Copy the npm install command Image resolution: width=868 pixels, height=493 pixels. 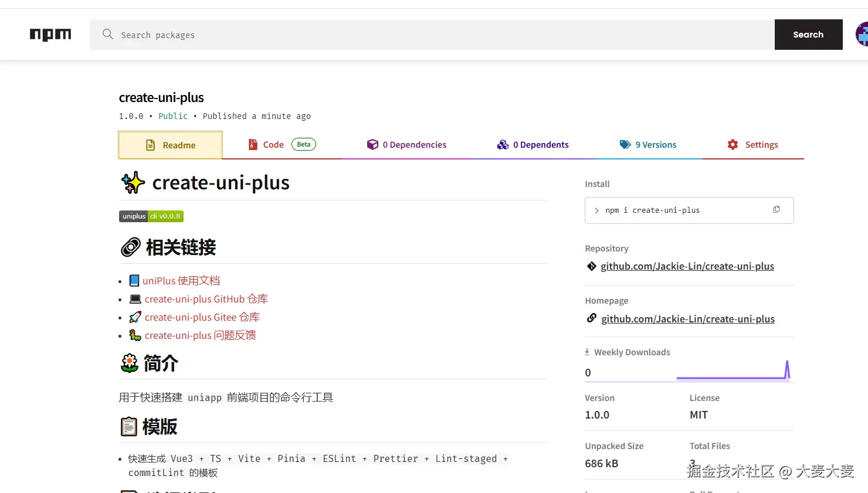point(777,209)
